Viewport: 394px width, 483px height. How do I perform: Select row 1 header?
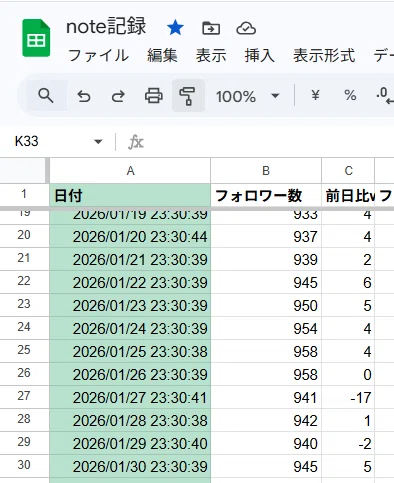pyautogui.click(x=24, y=194)
